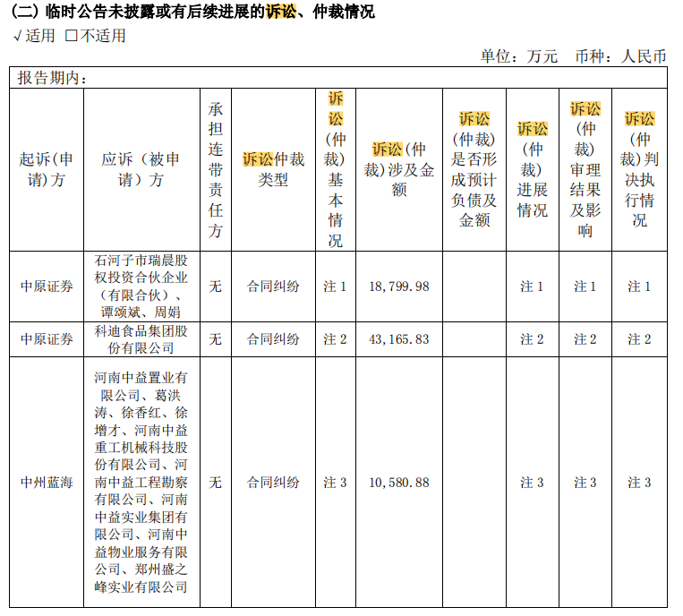Screen dimensions: 683x616
Task: Click 注 3 in the 判决执行 column
Action: [x=639, y=483]
